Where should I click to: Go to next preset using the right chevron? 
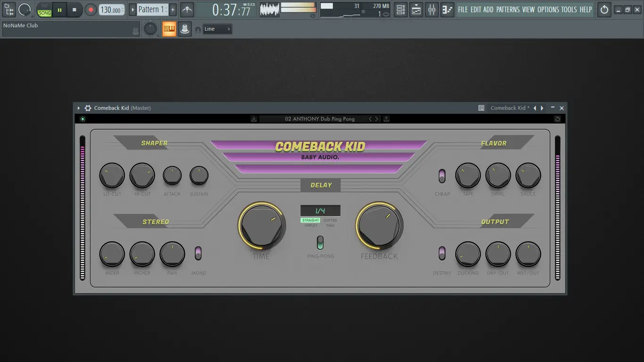point(376,119)
